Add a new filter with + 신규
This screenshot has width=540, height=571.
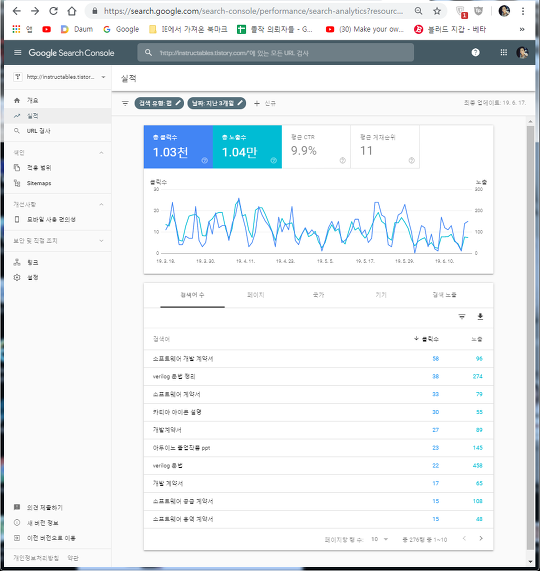(265, 103)
